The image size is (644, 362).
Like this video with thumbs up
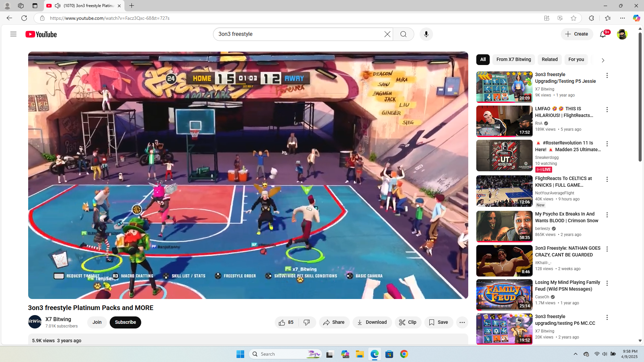286,322
